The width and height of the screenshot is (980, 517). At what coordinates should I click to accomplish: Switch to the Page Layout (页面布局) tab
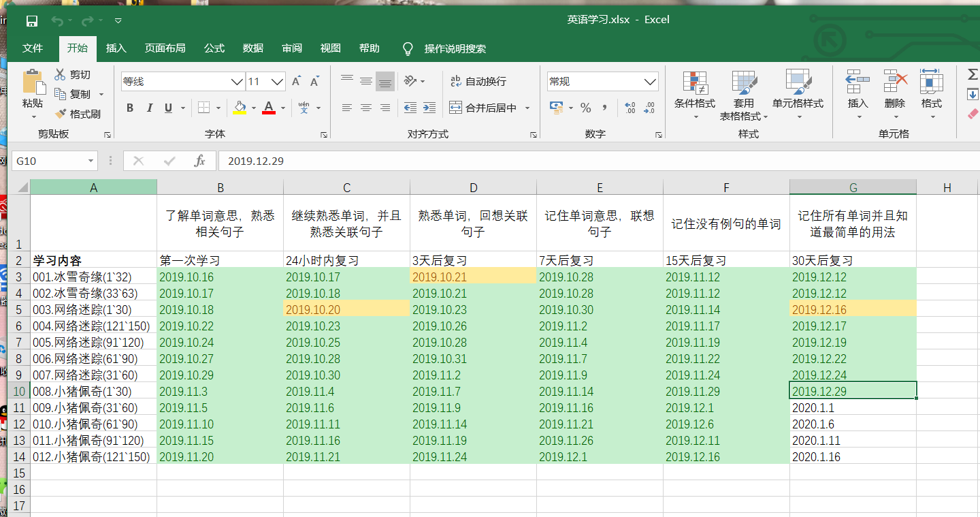[165, 48]
